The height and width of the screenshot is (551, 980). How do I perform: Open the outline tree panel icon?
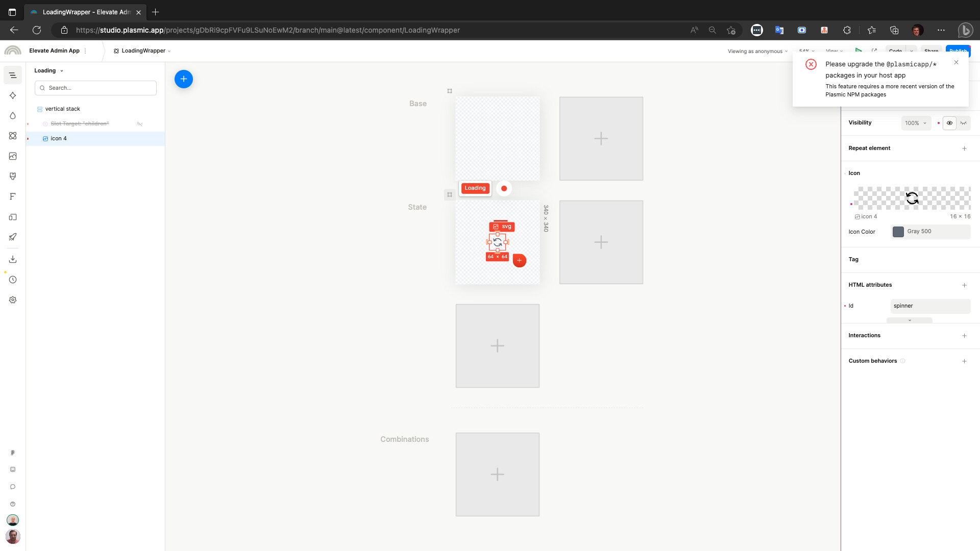coord(13,76)
